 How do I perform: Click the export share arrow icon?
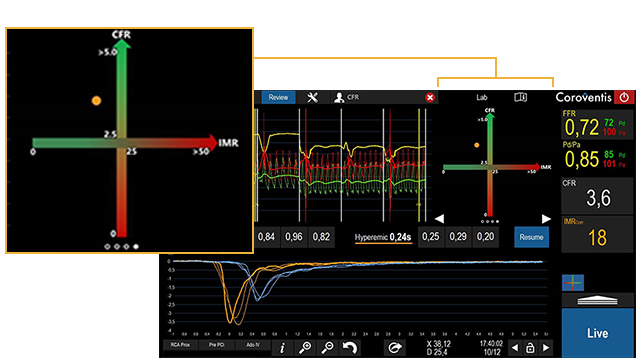click(394, 348)
